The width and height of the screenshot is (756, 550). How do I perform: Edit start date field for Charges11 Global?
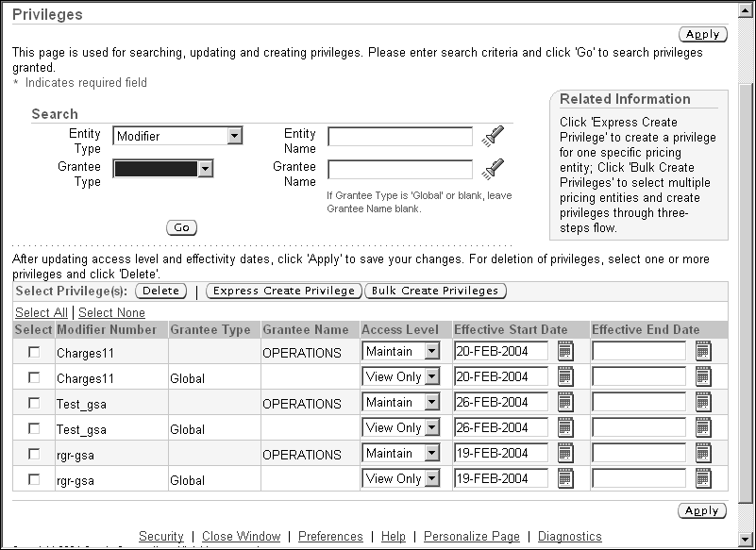click(501, 376)
